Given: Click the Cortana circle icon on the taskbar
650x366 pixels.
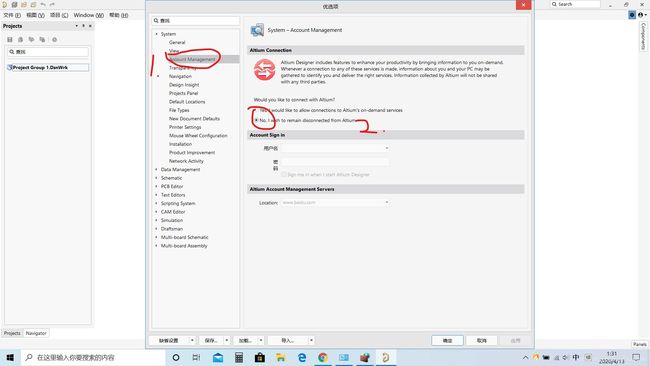Looking at the screenshot, I should pos(176,357).
